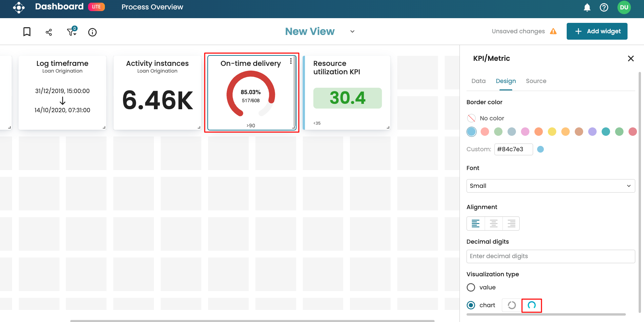Open On-time delivery widget options menu
The image size is (644, 322).
(x=291, y=61)
